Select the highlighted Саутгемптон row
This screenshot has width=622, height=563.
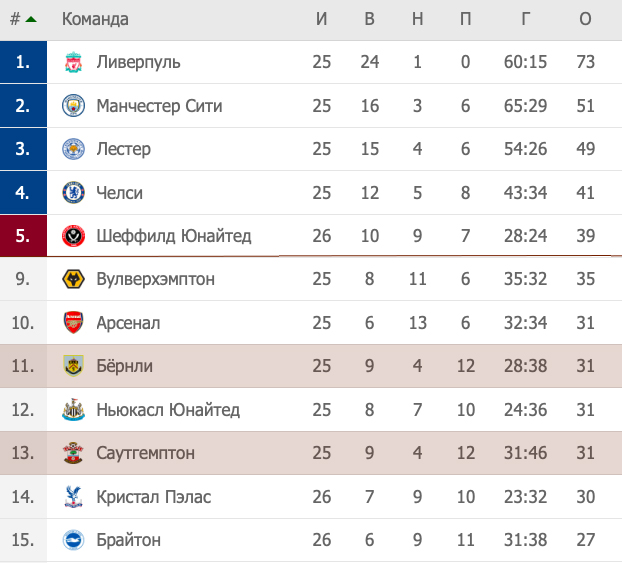click(x=311, y=453)
